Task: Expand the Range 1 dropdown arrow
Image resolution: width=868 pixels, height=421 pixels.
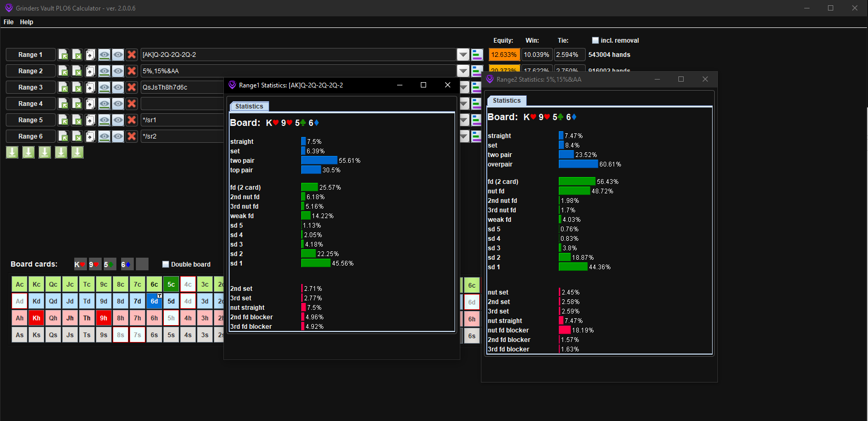Action: [x=463, y=55]
